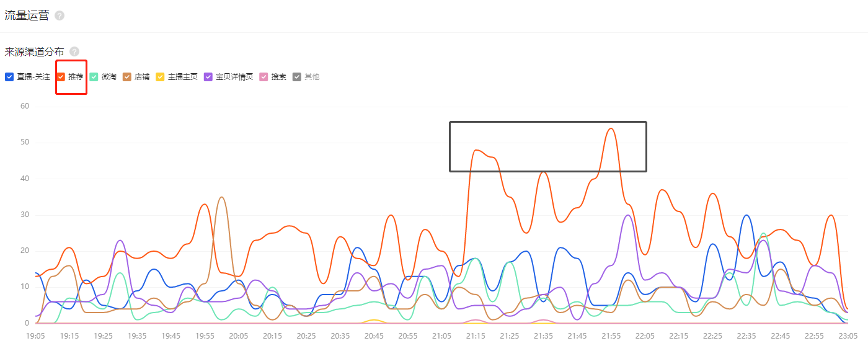Click the orange line's highest peak near 21:55
This screenshot has width=868, height=351.
pos(611,129)
